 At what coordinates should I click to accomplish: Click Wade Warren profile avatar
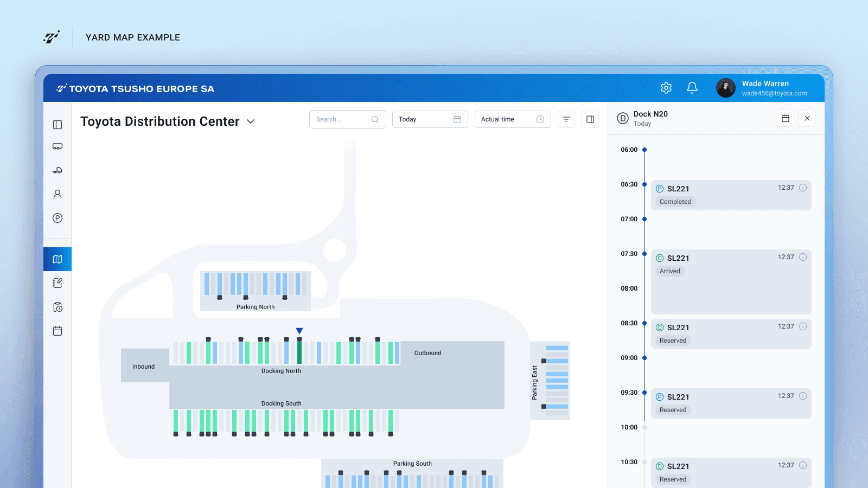click(726, 88)
